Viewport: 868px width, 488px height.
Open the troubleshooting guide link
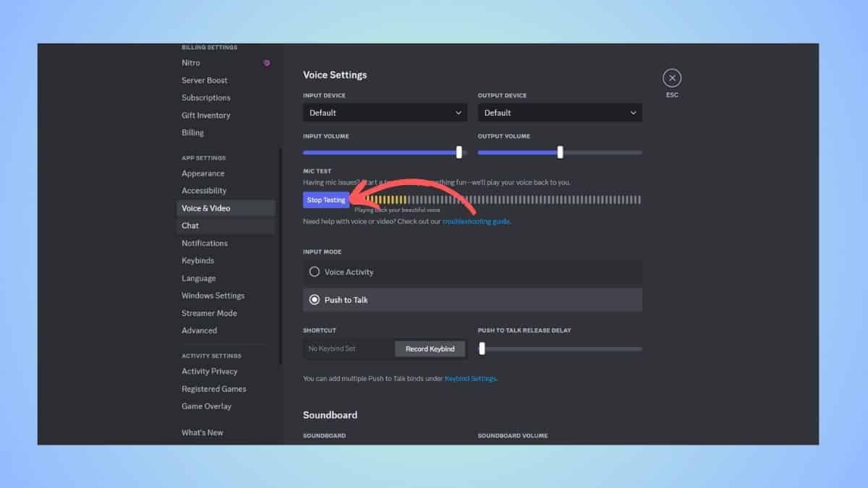(476, 221)
